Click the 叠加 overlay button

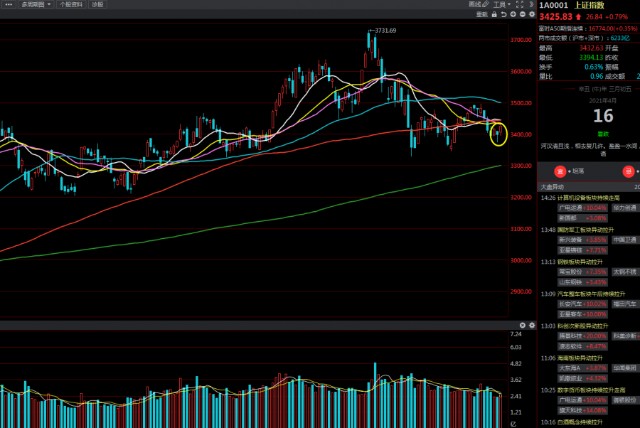(480, 15)
